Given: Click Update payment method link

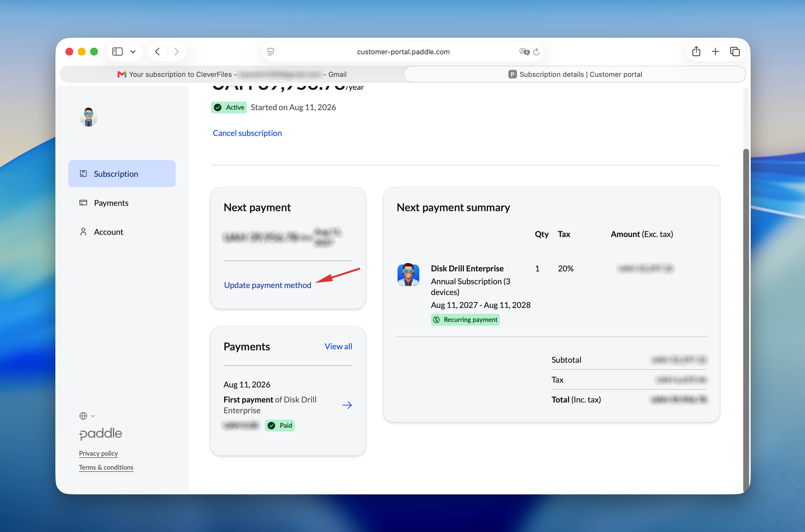Looking at the screenshot, I should click(x=268, y=285).
